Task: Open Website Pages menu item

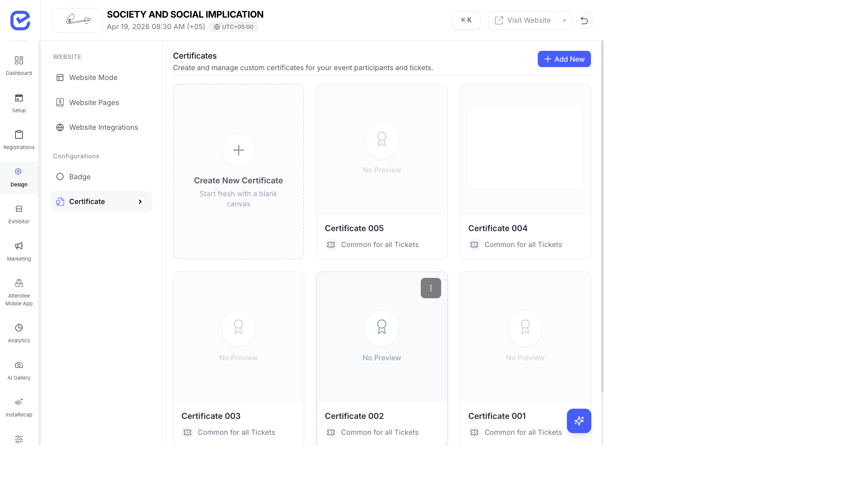Action: click(101, 102)
